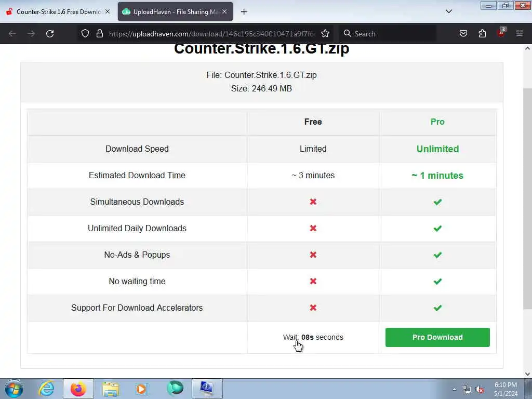The image size is (532, 399).
Task: Show hidden system tray icons arrow
Action: [x=454, y=390]
